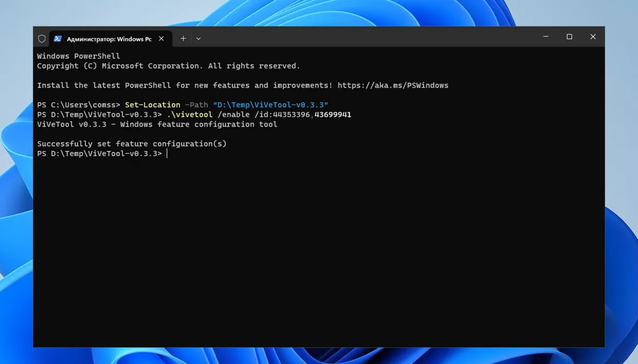Close the Terminal window
Viewport: 638px width, 364px height.
(x=593, y=37)
